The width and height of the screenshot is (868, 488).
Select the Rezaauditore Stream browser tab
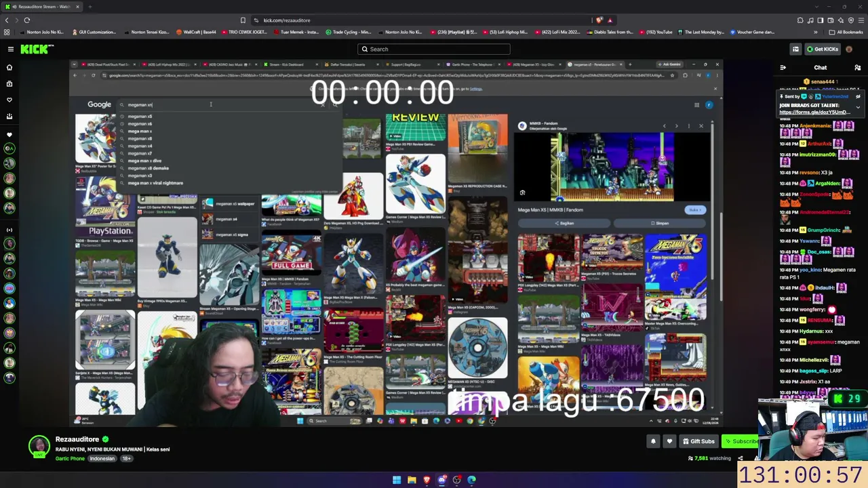(41, 7)
